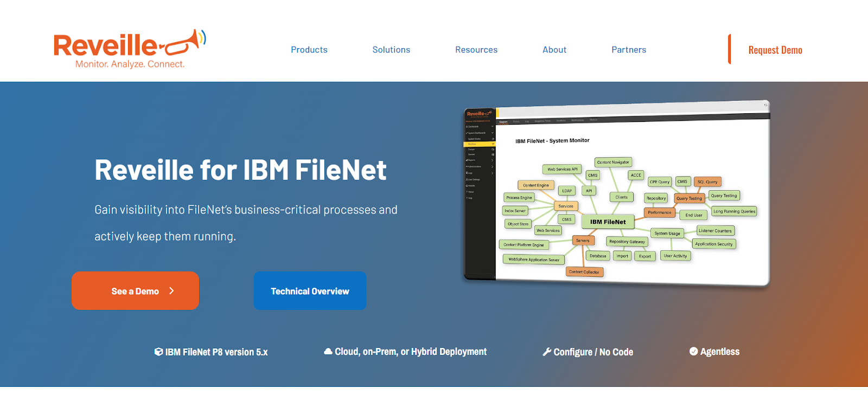Select the orange Services node

[566, 206]
